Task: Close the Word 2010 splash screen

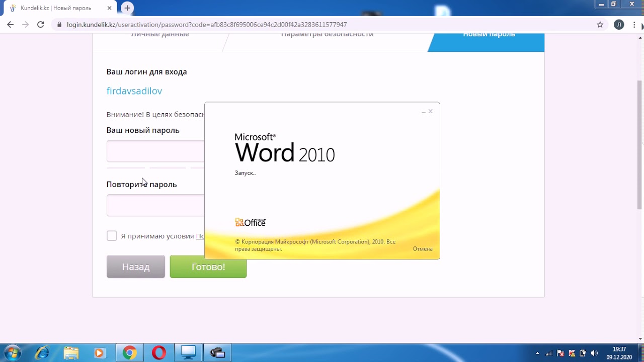Action: (x=431, y=112)
